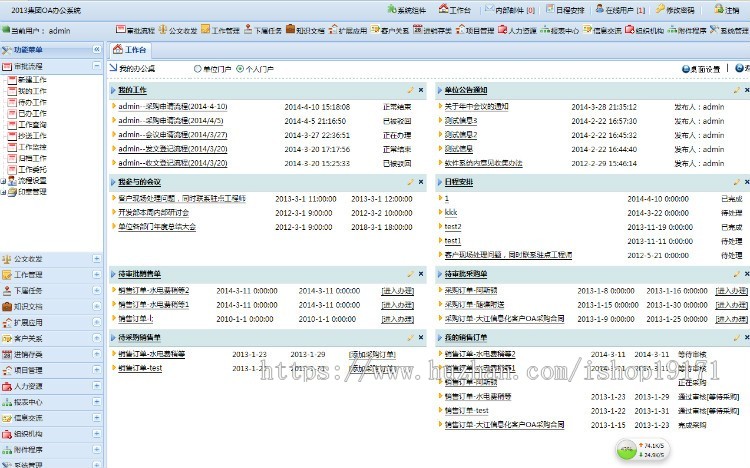The height and width of the screenshot is (468, 750).
Task: Open 审批流程 in the top toolbar
Action: 135,30
